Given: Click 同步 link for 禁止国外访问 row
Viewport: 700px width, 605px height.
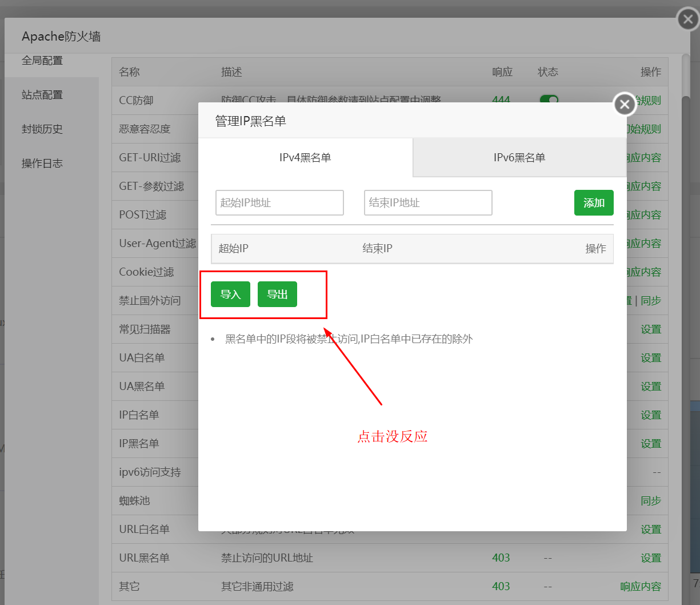Looking at the screenshot, I should coord(651,301).
